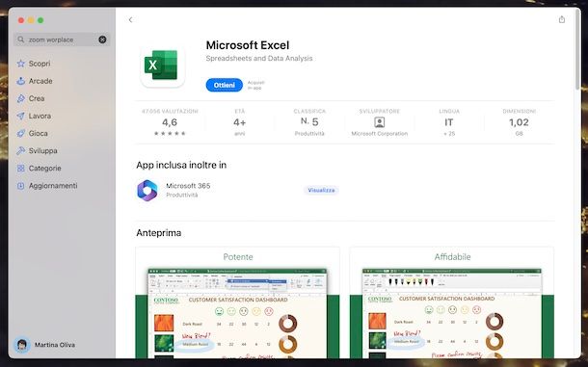Click the App inclusa inoltre in heading
Viewport: 588px width, 367px height.
coord(181,166)
